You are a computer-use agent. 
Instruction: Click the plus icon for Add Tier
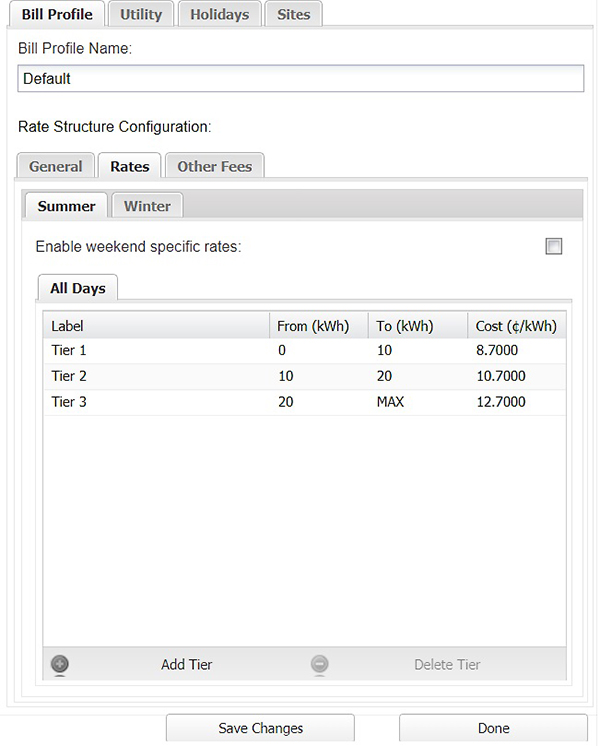(x=60, y=664)
